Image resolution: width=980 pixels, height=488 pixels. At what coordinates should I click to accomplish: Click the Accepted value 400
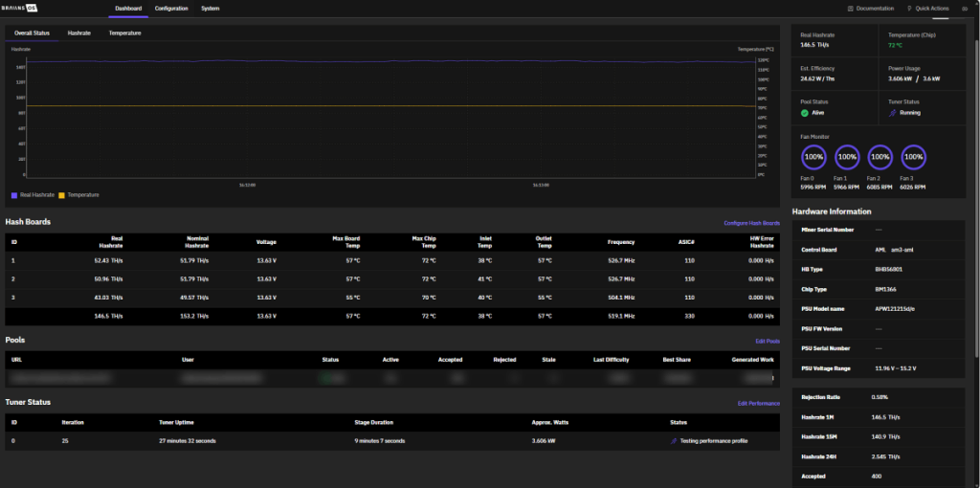click(x=877, y=477)
